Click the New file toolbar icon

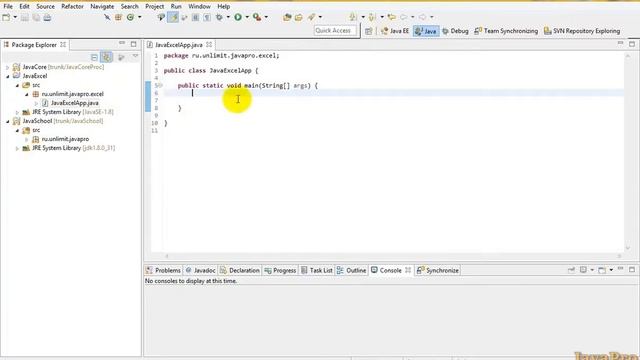coord(6,18)
